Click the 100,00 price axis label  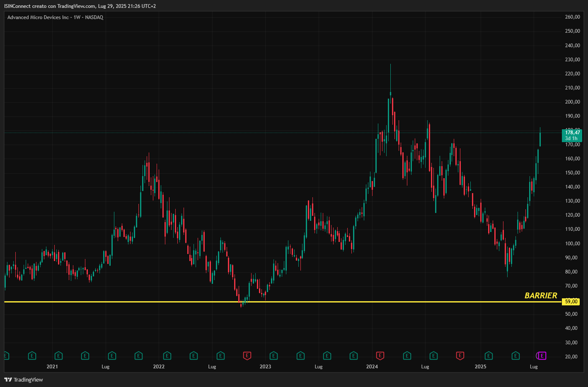572,244
